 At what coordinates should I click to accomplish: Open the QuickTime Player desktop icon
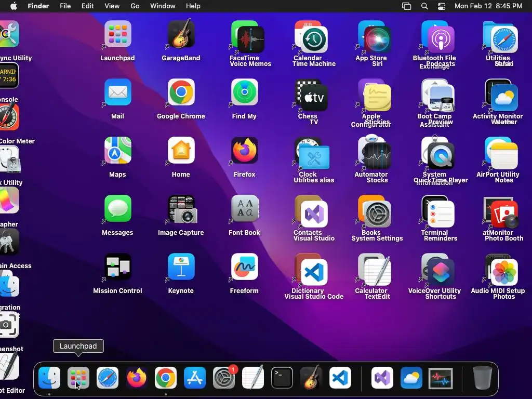pos(441,156)
